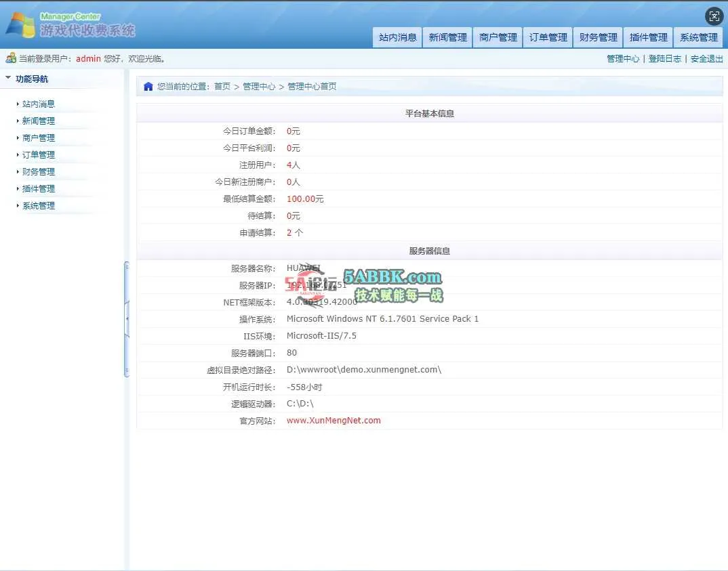Click the -558小时 uptime value
Viewport: 728px width, 571px height.
(x=304, y=387)
